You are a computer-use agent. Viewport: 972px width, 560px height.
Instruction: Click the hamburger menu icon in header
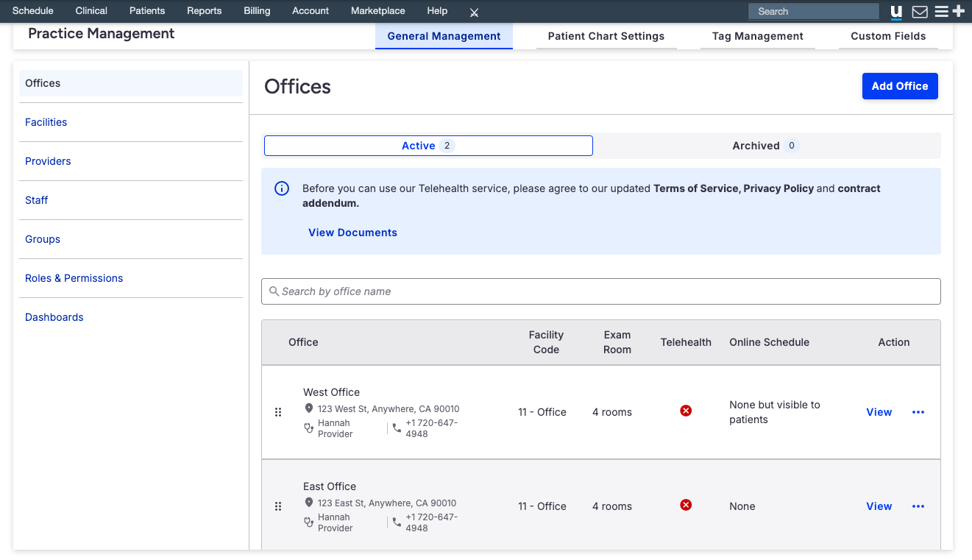(x=941, y=12)
